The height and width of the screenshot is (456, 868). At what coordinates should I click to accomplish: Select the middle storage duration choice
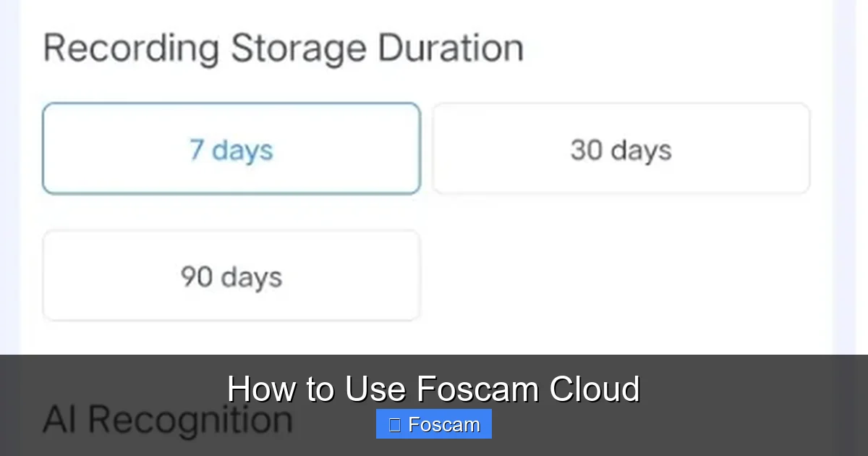point(621,148)
